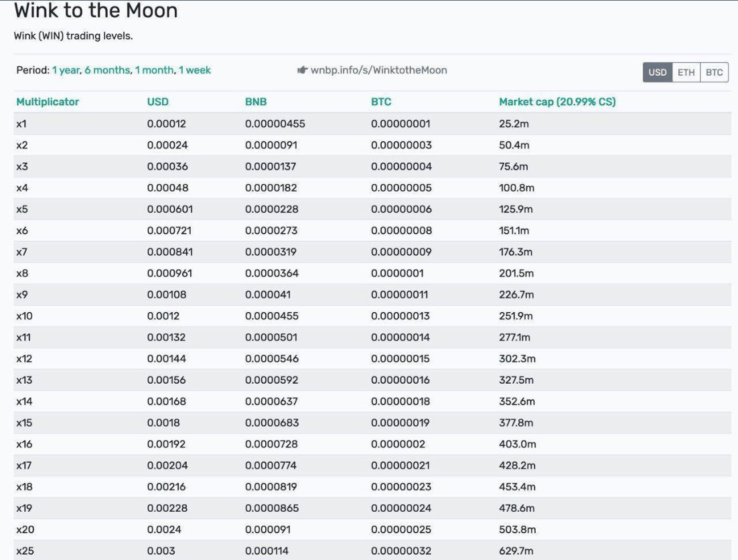
Task: Click market cap value 251.9m
Action: pos(516,316)
